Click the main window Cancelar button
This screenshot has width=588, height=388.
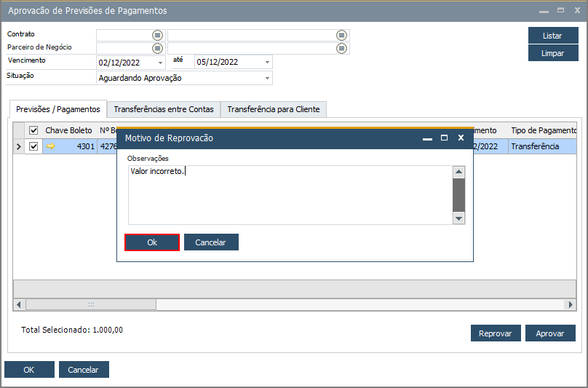click(84, 370)
